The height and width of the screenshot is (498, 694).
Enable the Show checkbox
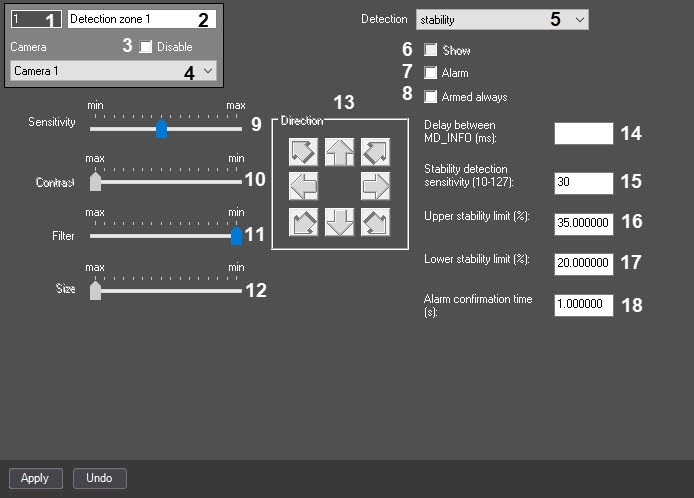pos(430,50)
